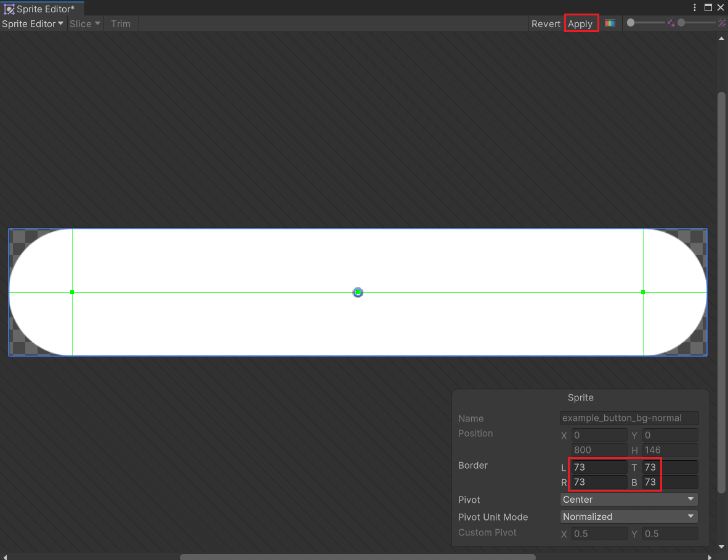Image resolution: width=728 pixels, height=560 pixels.
Task: Click the Border label
Action: point(472,465)
